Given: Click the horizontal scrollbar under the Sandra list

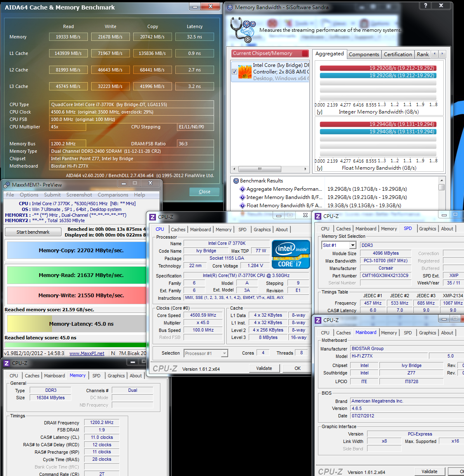Looking at the screenshot, I should point(270,169).
